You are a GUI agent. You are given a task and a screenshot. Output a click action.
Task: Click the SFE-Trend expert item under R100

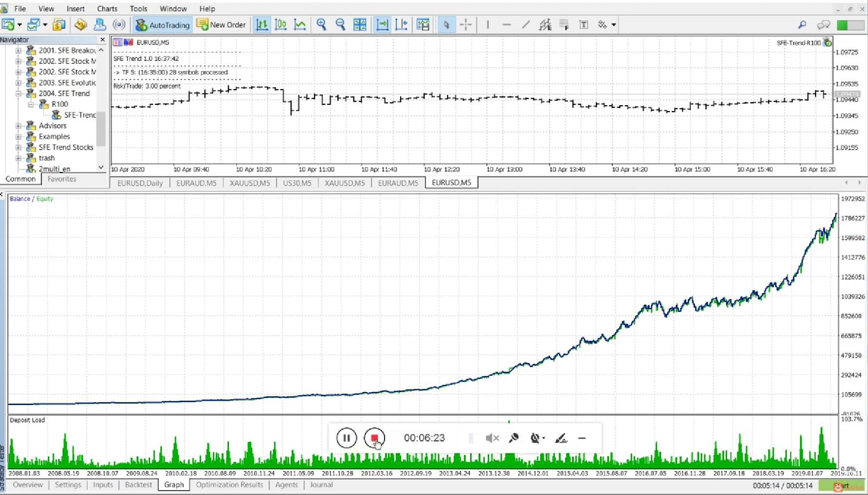tap(75, 115)
